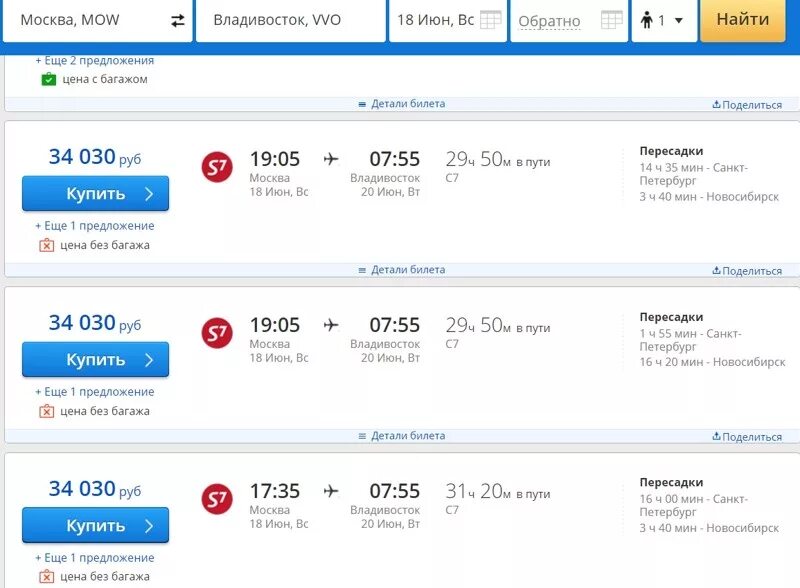Click Поделиться link at top result
This screenshot has width=800, height=588.
click(x=747, y=105)
